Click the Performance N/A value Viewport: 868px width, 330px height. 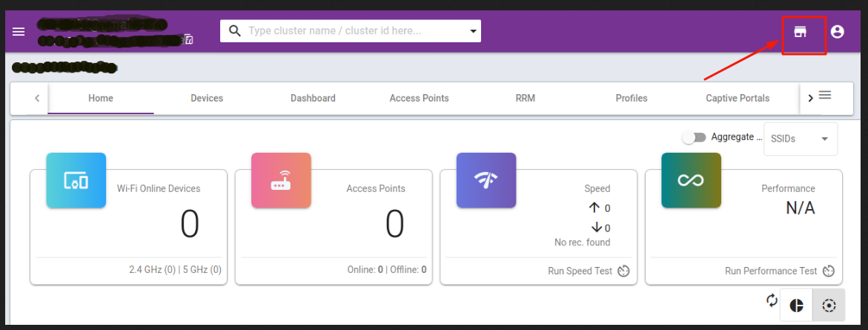click(801, 208)
